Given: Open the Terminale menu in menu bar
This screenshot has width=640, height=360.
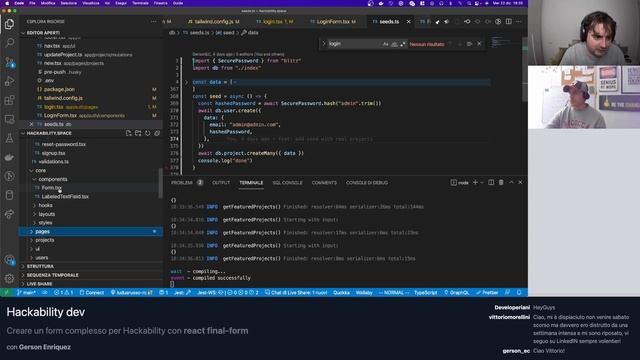Looking at the screenshot, I should [x=140, y=3].
